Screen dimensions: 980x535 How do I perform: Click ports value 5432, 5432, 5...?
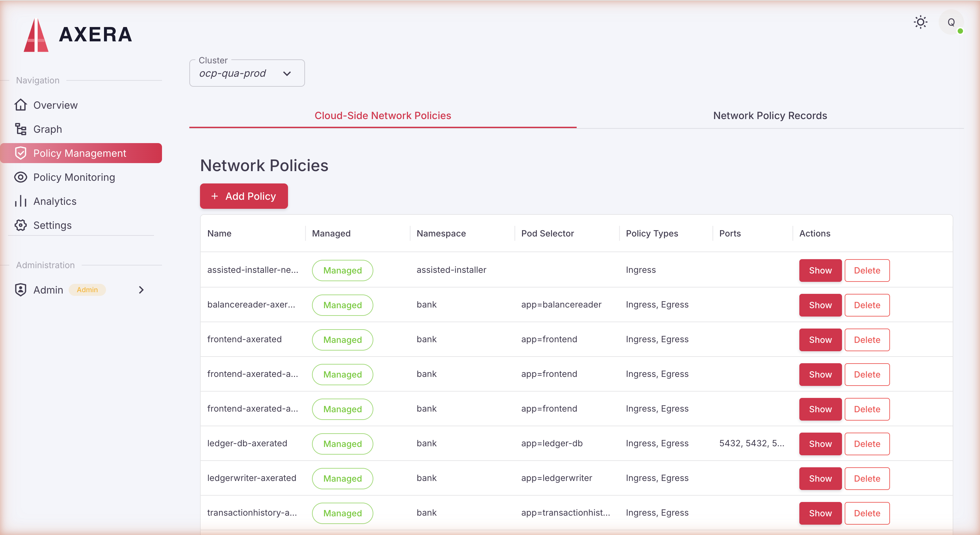pyautogui.click(x=751, y=443)
